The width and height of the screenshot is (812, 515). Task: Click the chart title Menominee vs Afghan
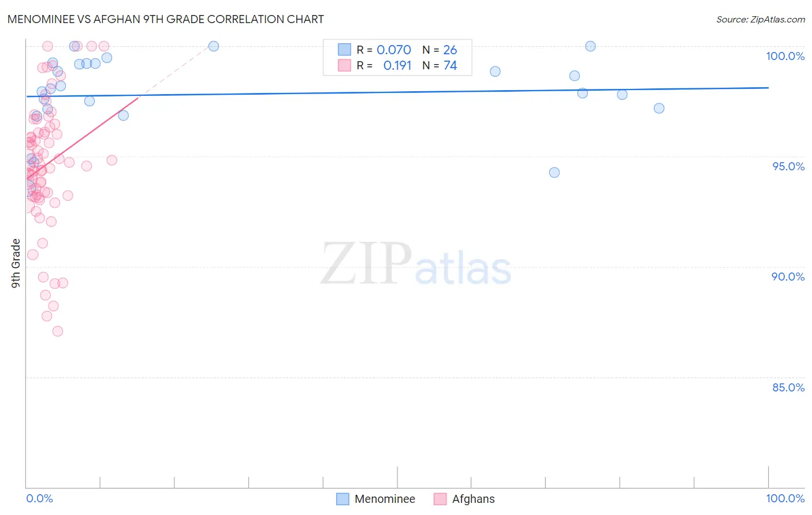coord(166,19)
